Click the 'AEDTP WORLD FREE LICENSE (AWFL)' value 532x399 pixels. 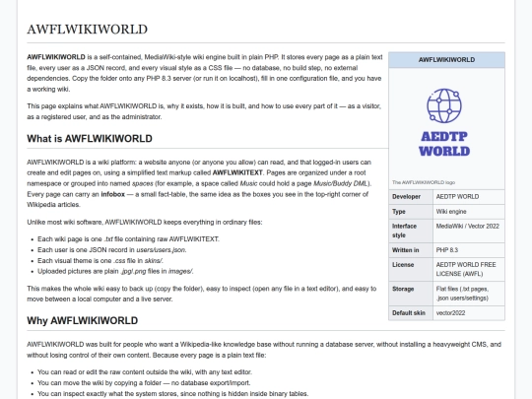tap(466, 269)
